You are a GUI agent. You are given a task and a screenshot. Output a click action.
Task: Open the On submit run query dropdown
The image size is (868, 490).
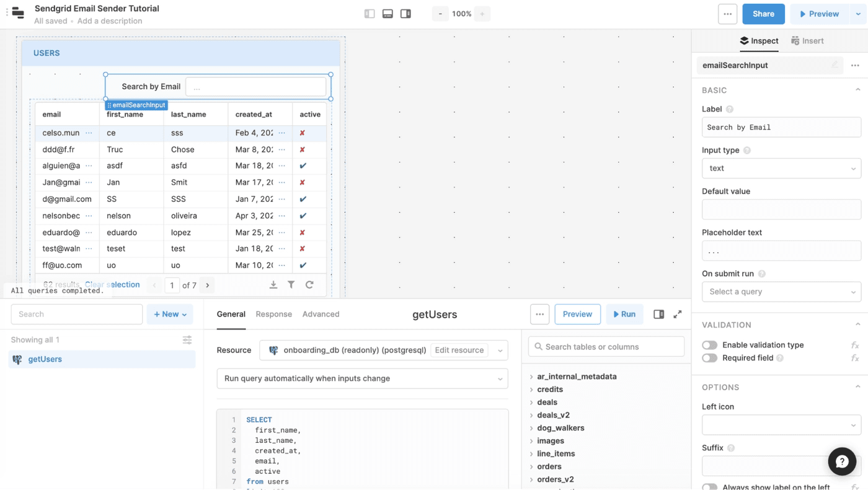point(781,292)
